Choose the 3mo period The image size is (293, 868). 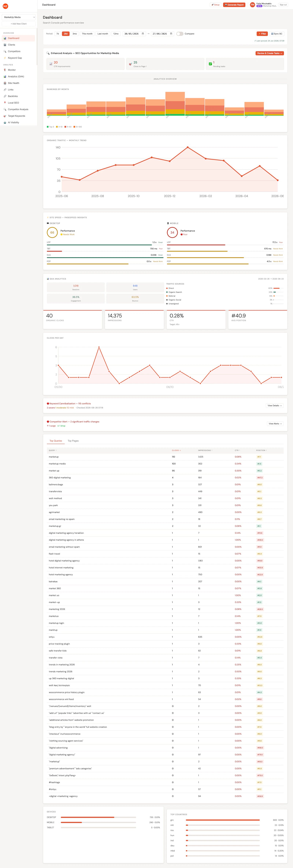[x=75, y=34]
